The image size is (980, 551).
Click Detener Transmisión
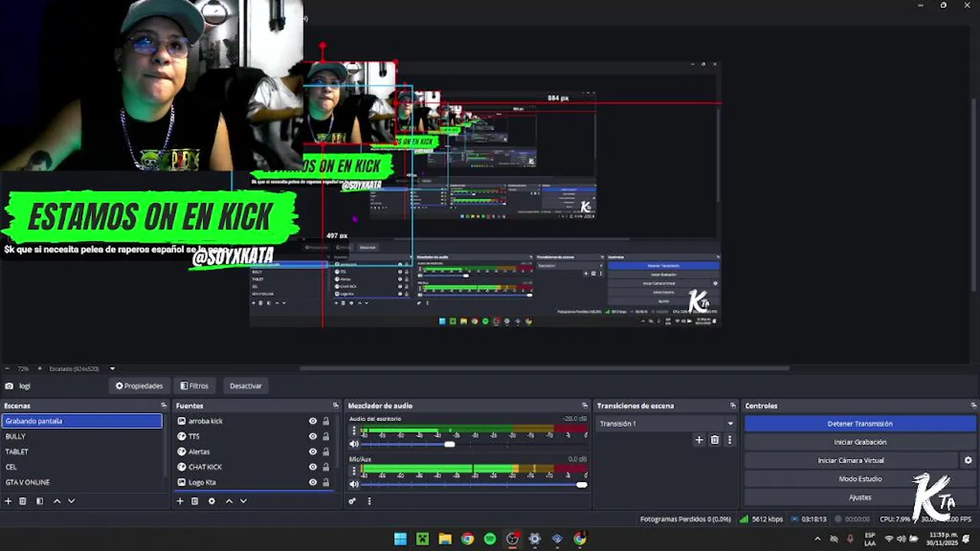pyautogui.click(x=860, y=423)
